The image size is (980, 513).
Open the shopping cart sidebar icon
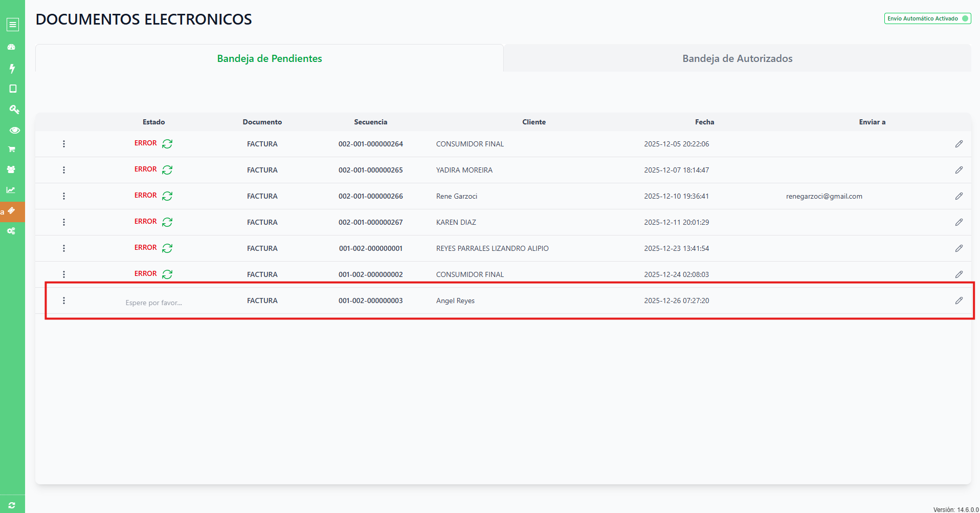click(11, 149)
